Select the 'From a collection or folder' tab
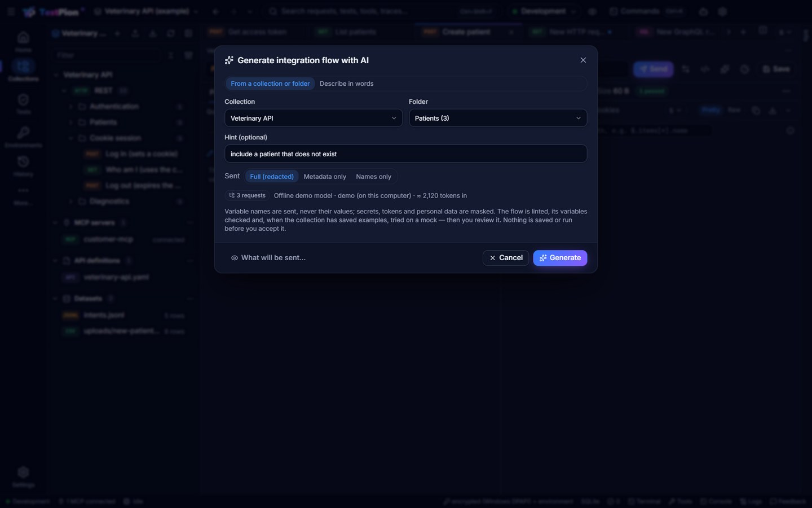This screenshot has height=508, width=812. pyautogui.click(x=270, y=84)
